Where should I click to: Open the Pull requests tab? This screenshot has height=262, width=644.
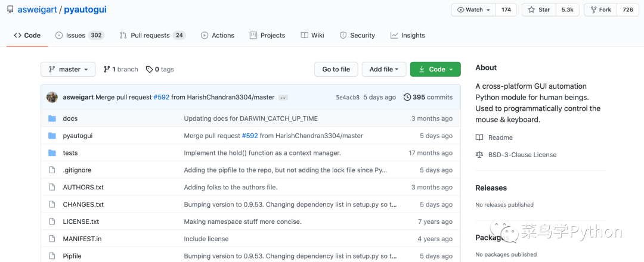[x=153, y=35]
